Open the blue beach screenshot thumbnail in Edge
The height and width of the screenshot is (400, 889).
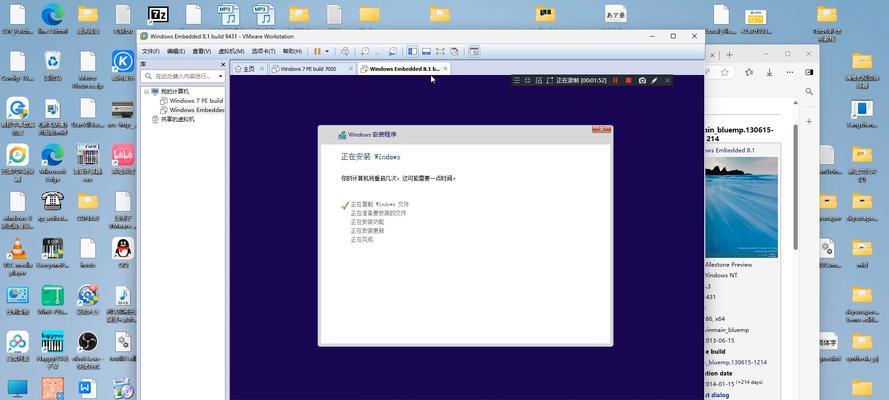pyautogui.click(x=741, y=207)
